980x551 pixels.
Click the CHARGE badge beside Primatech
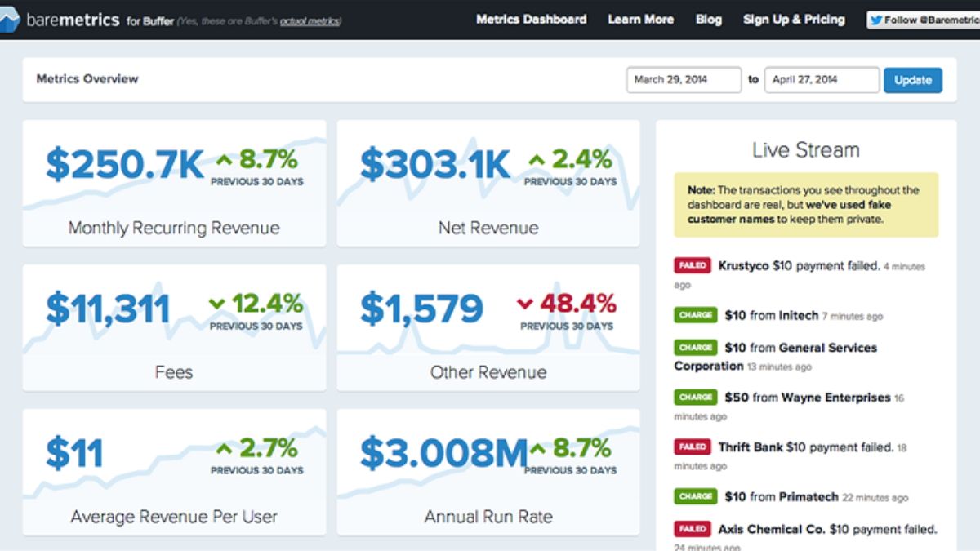[695, 496]
